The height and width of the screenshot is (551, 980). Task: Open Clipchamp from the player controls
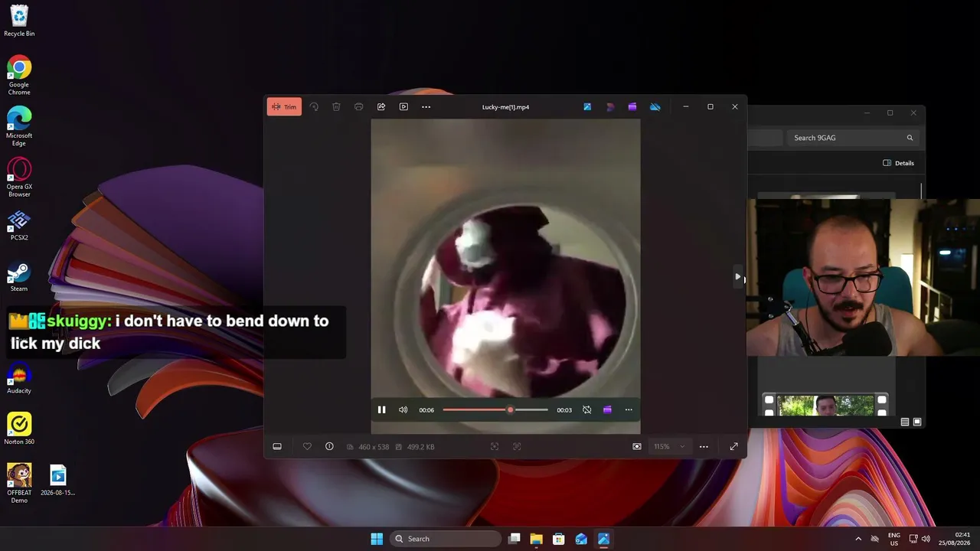point(607,410)
